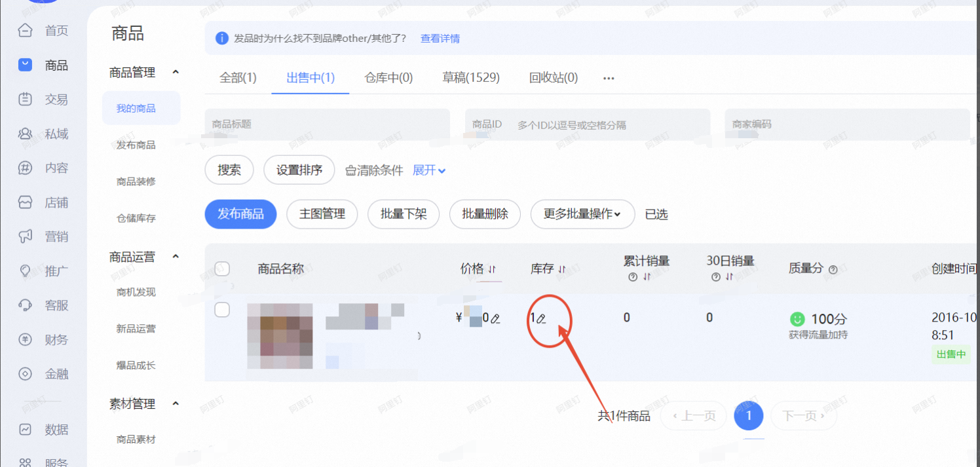The image size is (980, 467).
Task: Open the 推广 lightbulb icon in sidebar
Action: point(25,271)
